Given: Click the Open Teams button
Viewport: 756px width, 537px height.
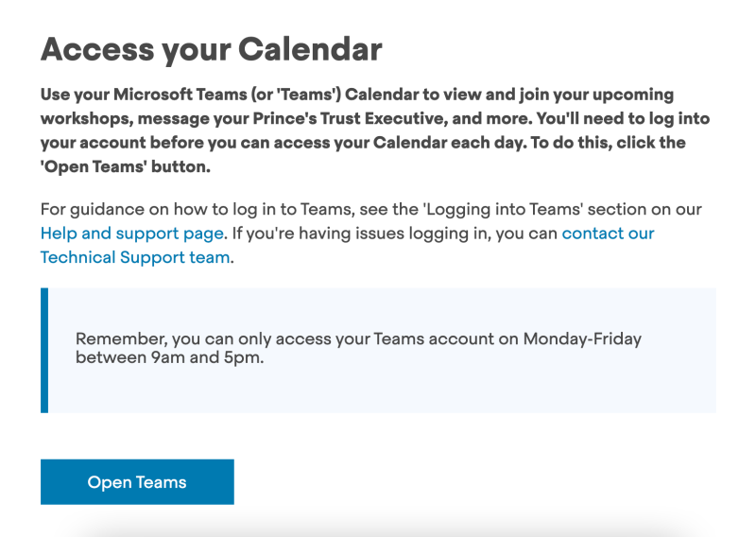Looking at the screenshot, I should (x=137, y=481).
